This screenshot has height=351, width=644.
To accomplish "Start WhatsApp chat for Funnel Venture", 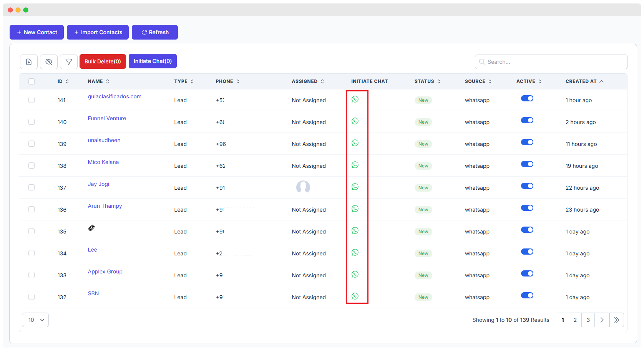I will coord(355,121).
